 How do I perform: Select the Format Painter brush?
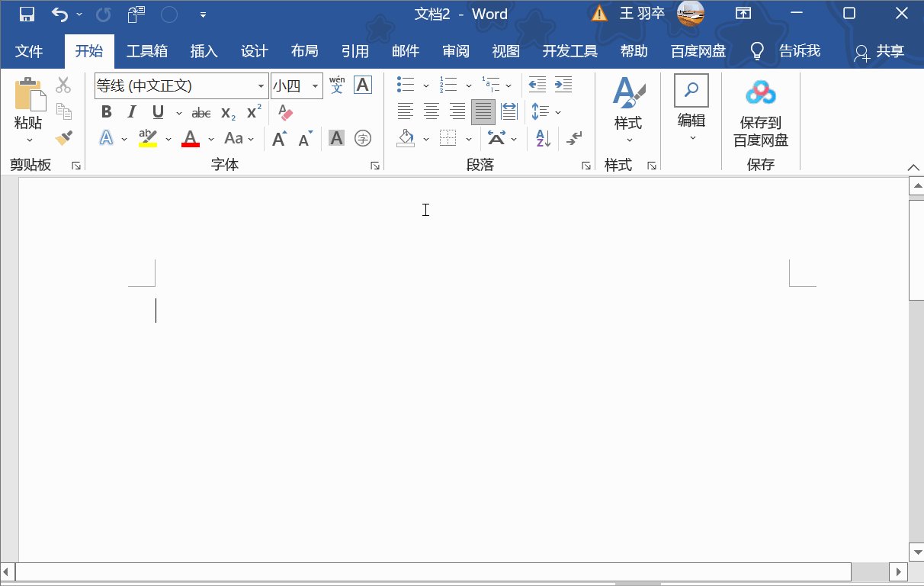[x=64, y=137]
